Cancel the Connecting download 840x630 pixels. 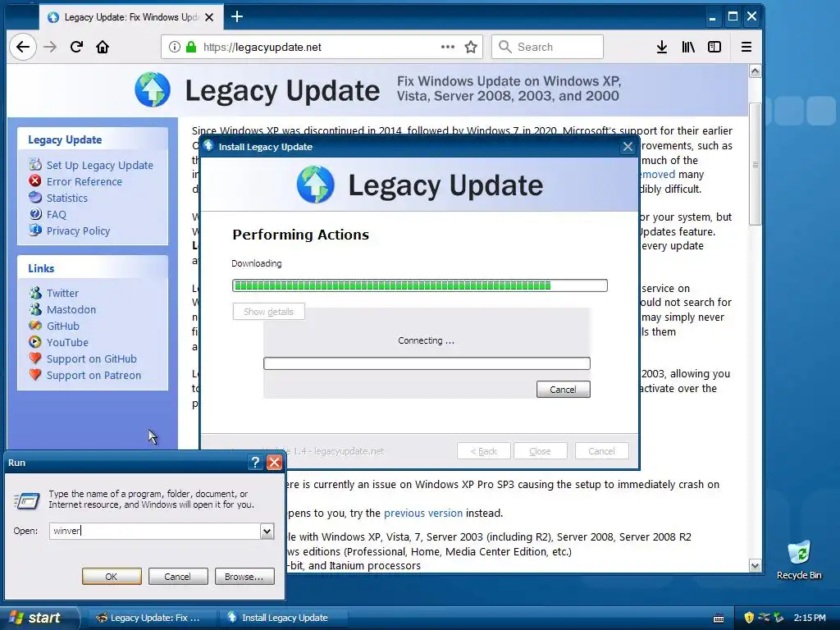pyautogui.click(x=563, y=390)
